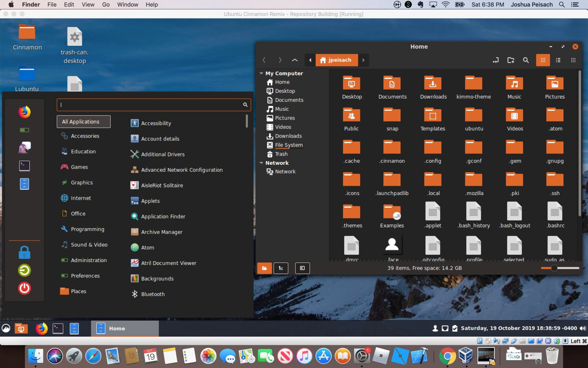Open macOS Spotlight search icon
The width and height of the screenshot is (588, 368).
click(x=562, y=5)
